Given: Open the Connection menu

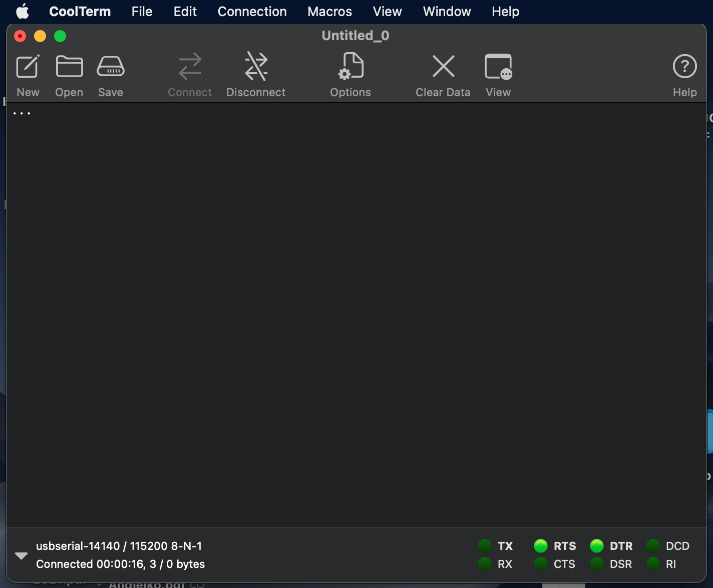Looking at the screenshot, I should (x=252, y=11).
